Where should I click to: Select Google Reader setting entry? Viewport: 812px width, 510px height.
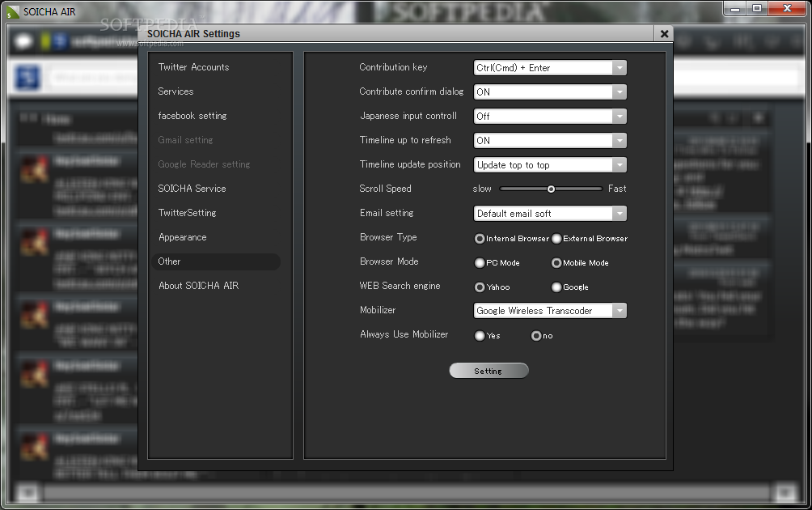(204, 164)
